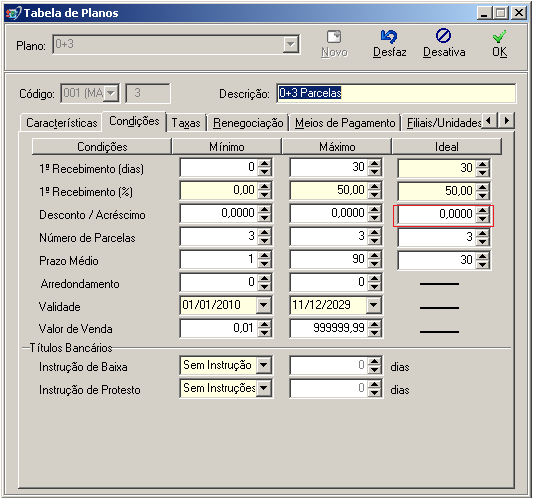
Task: Click the Máximo column header
Action: coord(337,147)
